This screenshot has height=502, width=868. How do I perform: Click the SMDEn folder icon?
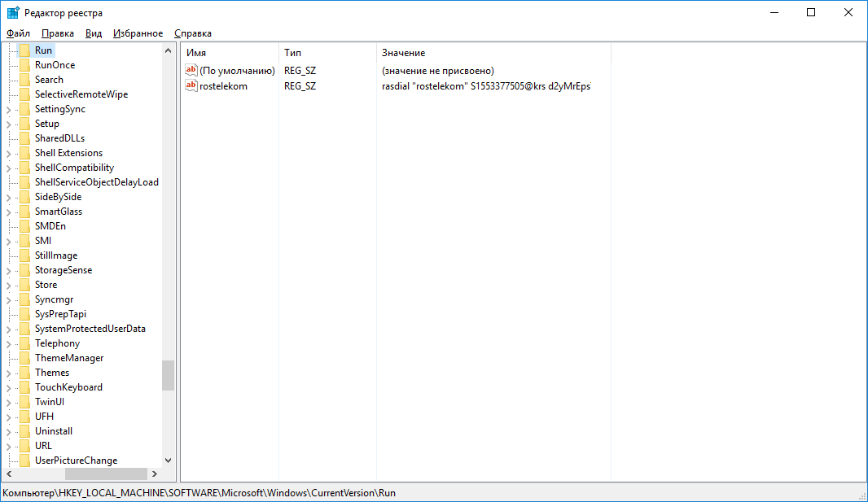(25, 226)
